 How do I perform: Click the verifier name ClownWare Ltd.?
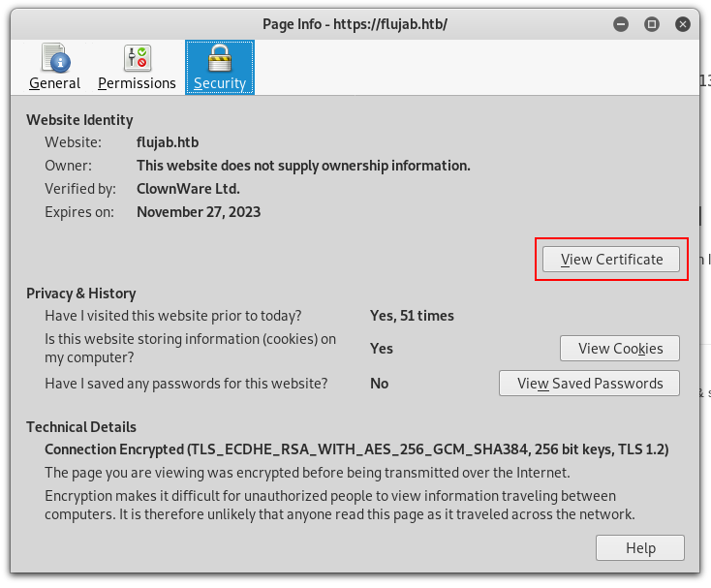(188, 189)
